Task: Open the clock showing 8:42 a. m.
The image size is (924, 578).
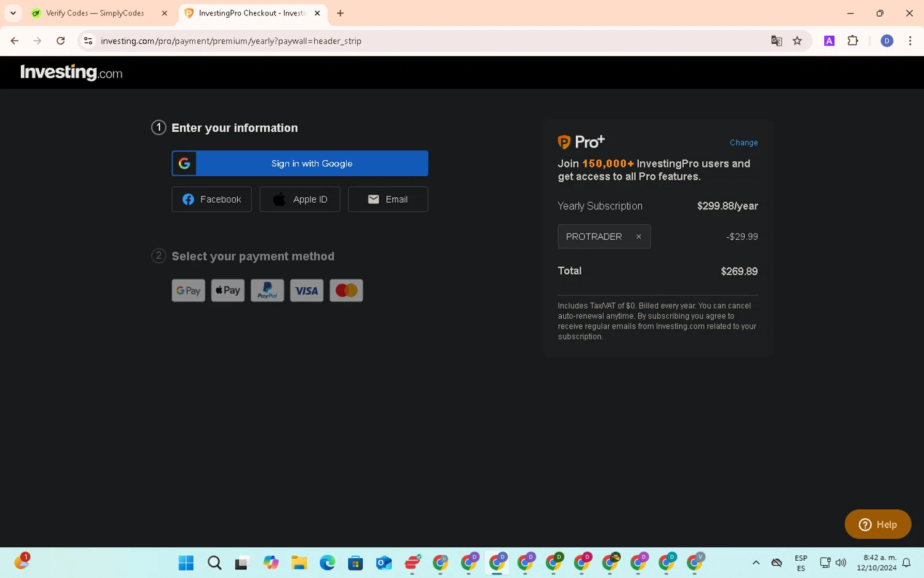Action: (x=876, y=563)
